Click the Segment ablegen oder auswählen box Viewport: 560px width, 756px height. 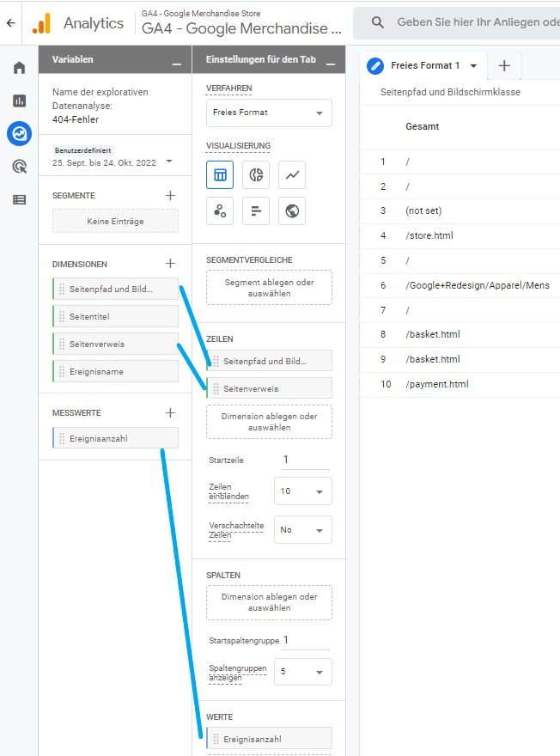tap(269, 287)
